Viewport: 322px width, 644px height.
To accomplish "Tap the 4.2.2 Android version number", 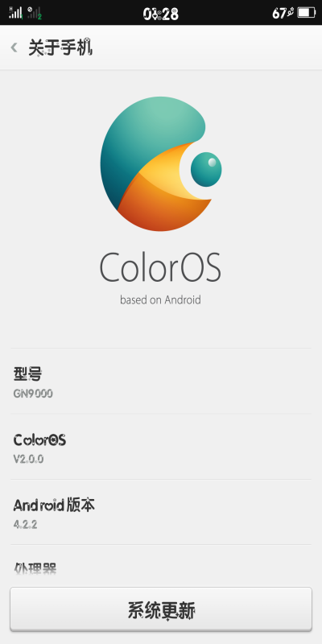I will point(25,524).
